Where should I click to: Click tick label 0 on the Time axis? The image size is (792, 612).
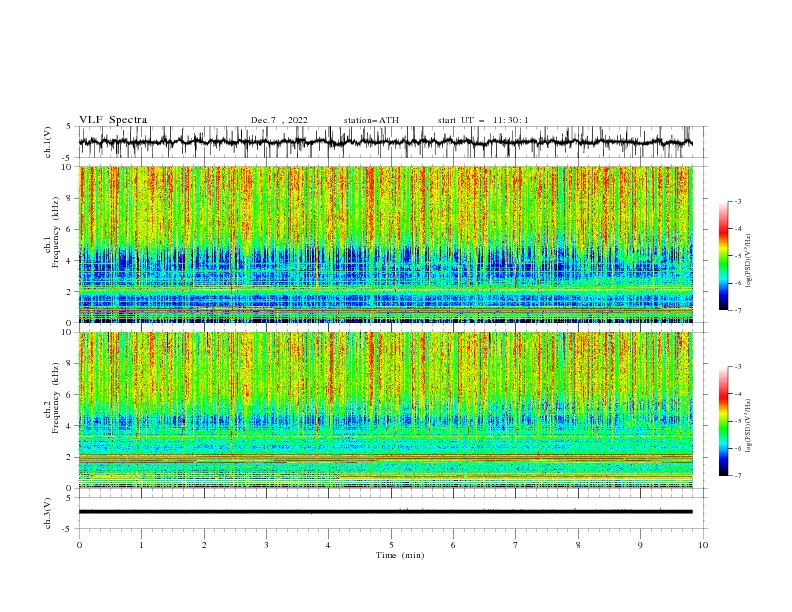point(79,545)
